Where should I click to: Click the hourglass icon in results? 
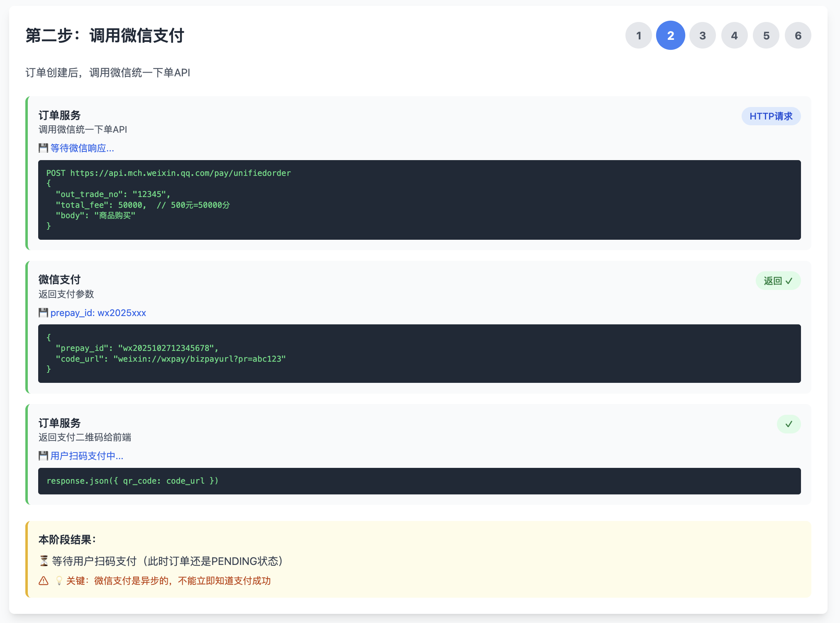click(44, 561)
